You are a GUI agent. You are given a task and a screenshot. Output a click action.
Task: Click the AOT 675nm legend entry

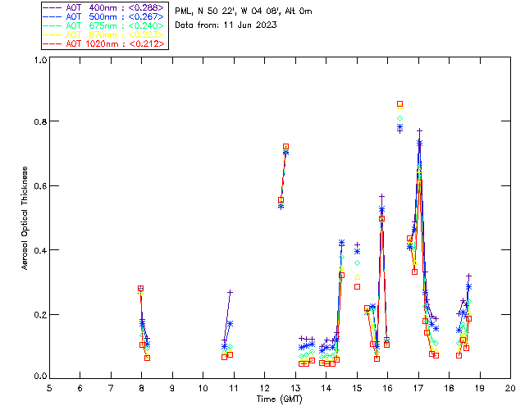104,25
